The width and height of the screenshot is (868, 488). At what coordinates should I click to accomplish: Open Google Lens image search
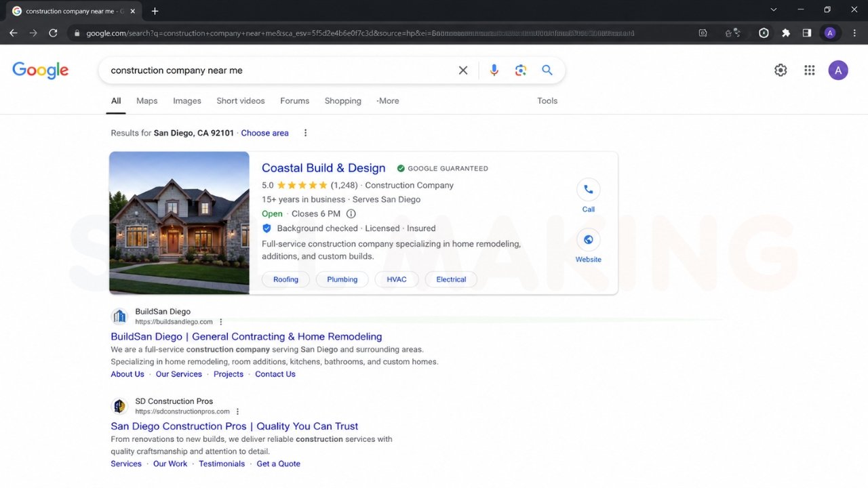(x=521, y=70)
